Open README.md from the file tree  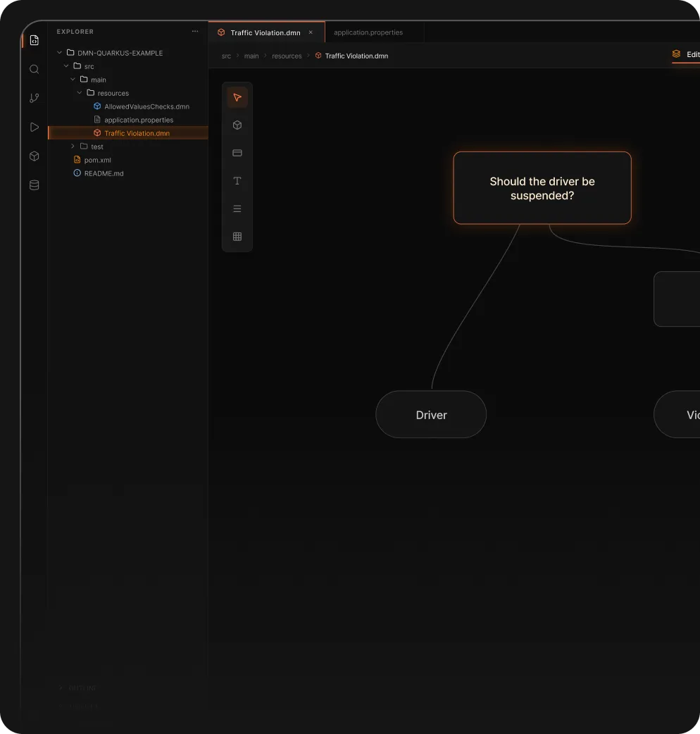[x=104, y=173]
